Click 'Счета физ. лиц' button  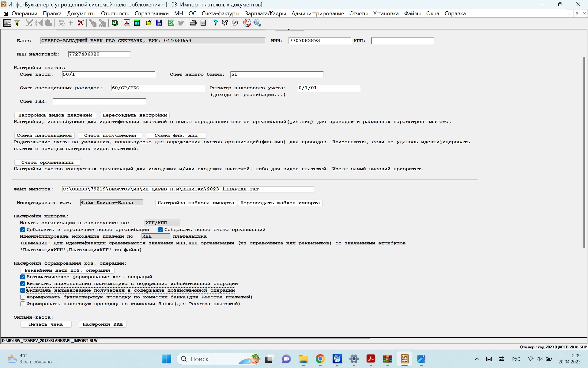point(176,136)
